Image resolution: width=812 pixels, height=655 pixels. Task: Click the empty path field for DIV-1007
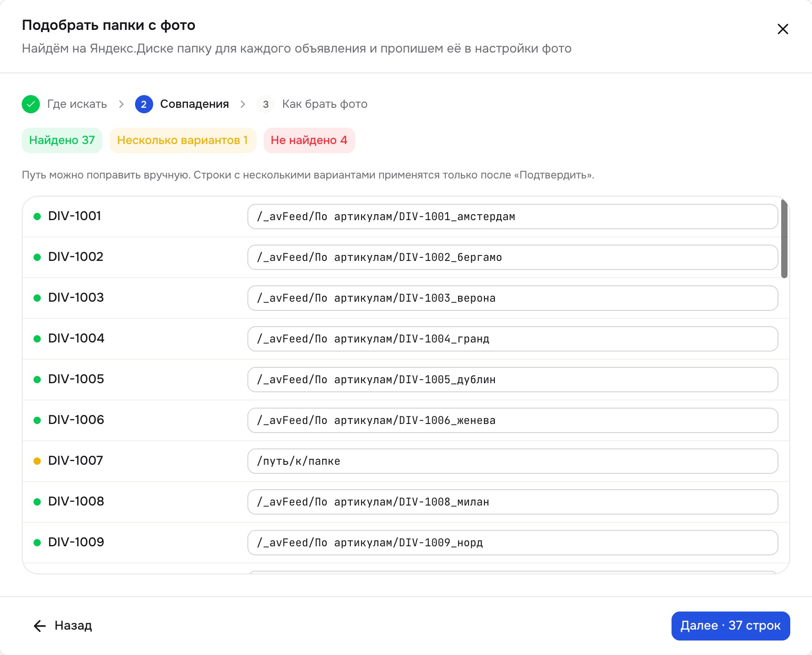512,461
